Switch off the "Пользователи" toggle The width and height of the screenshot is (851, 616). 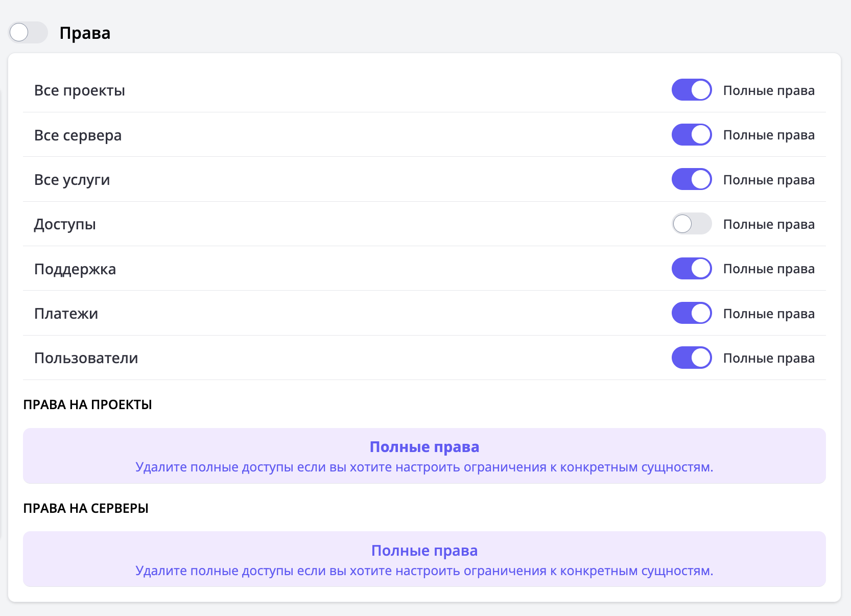691,358
